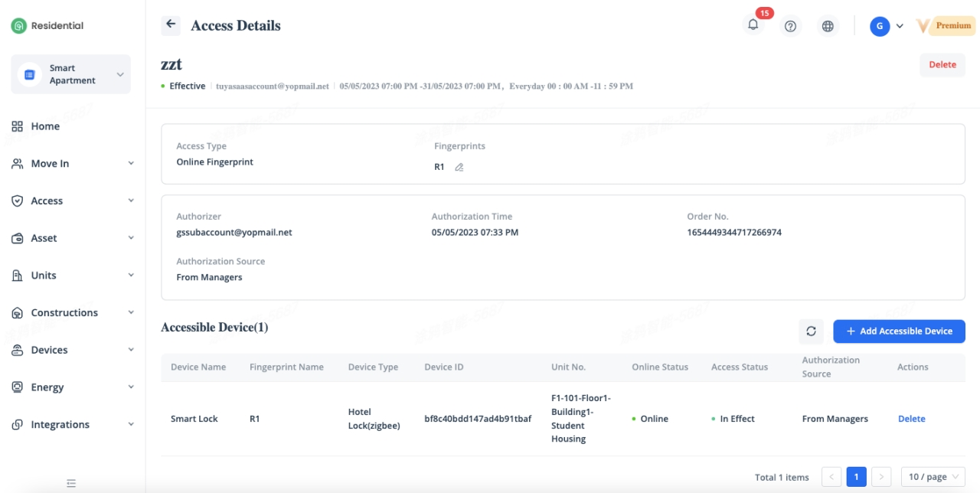Go to Home in the sidebar
The height and width of the screenshot is (493, 980).
(45, 126)
